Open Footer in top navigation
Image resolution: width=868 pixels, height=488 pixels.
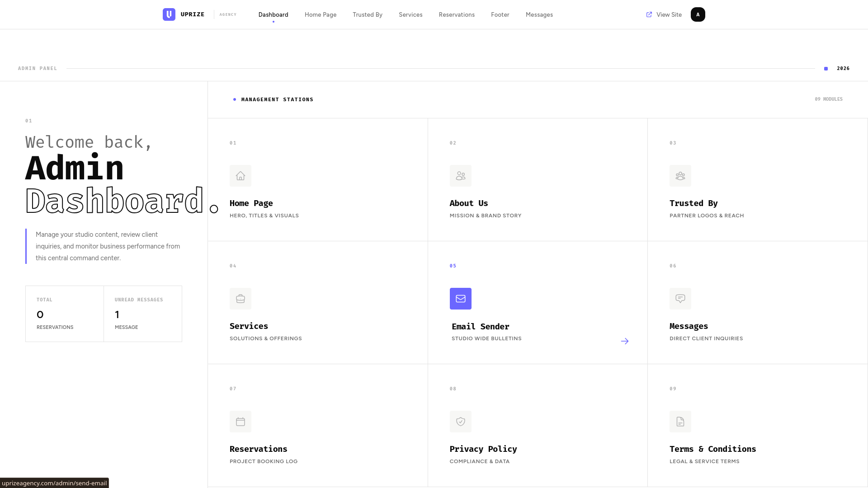(x=500, y=14)
